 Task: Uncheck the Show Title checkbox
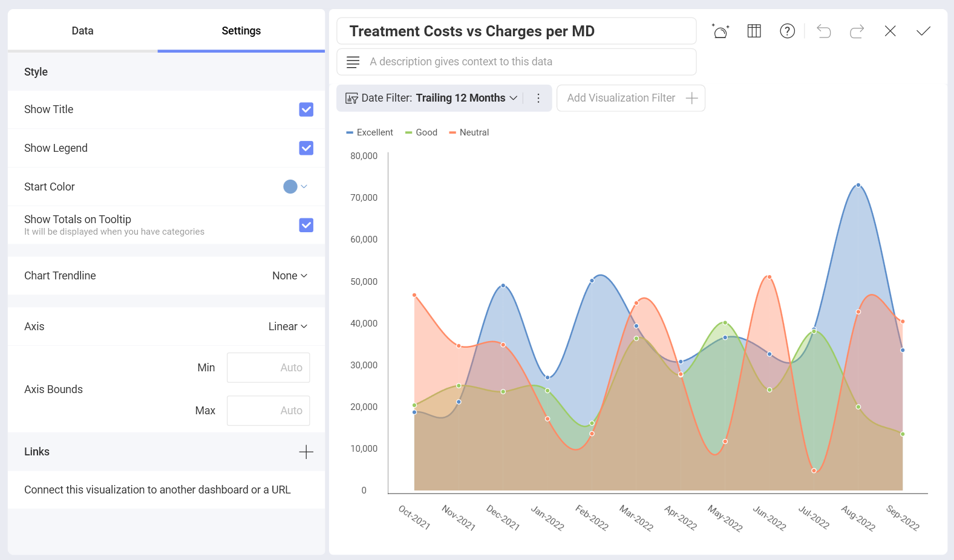[x=306, y=109]
